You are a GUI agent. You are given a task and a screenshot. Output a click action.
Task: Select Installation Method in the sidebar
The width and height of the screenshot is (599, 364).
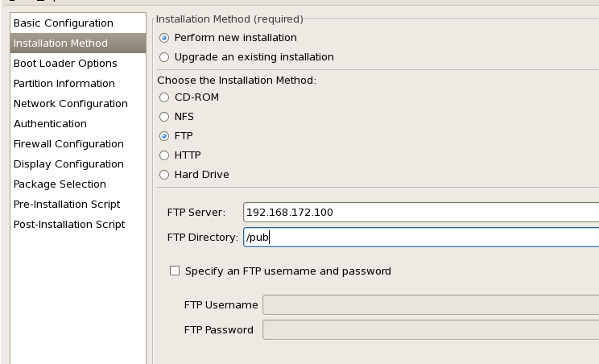pos(60,43)
